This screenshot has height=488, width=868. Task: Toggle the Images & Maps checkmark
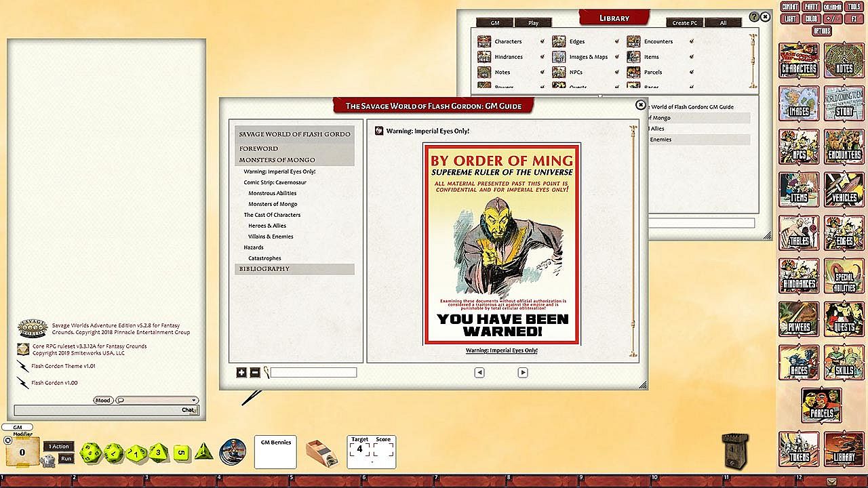tap(616, 57)
